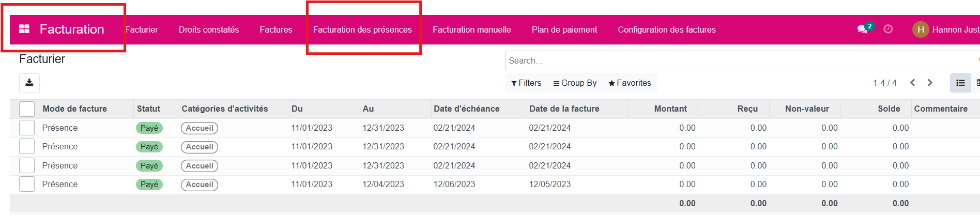Open the Group By dropdown
This screenshot has height=215, width=980.
[x=575, y=83]
